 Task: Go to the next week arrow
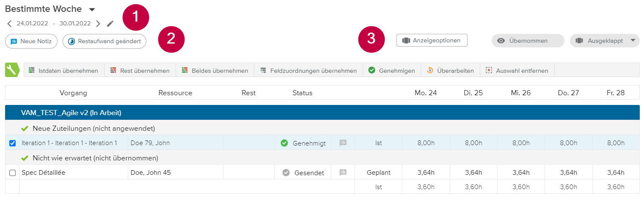coord(98,24)
